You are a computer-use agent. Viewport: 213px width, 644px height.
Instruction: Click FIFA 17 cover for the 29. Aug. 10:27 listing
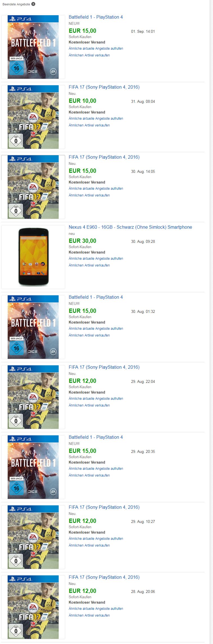[x=33, y=537]
